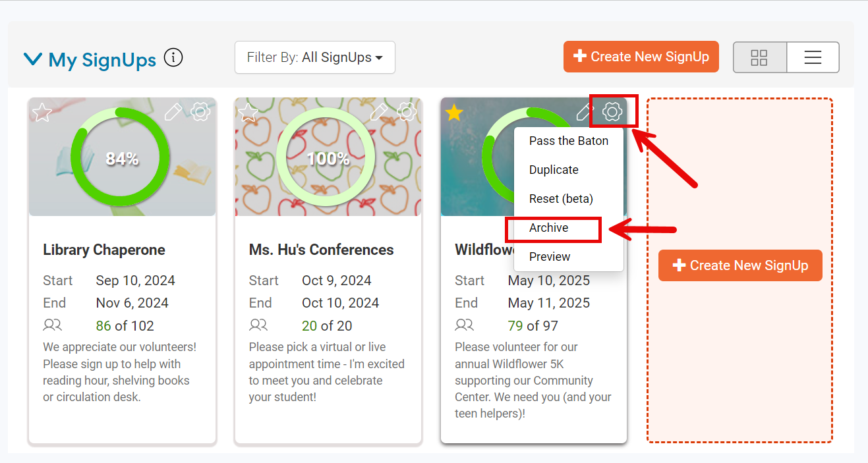This screenshot has height=463, width=868.
Task: Collapse the My SignUps section
Action: pos(33,57)
